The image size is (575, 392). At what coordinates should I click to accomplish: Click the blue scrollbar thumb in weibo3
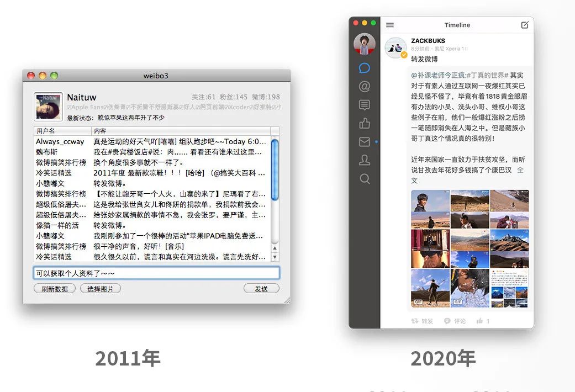point(275,170)
